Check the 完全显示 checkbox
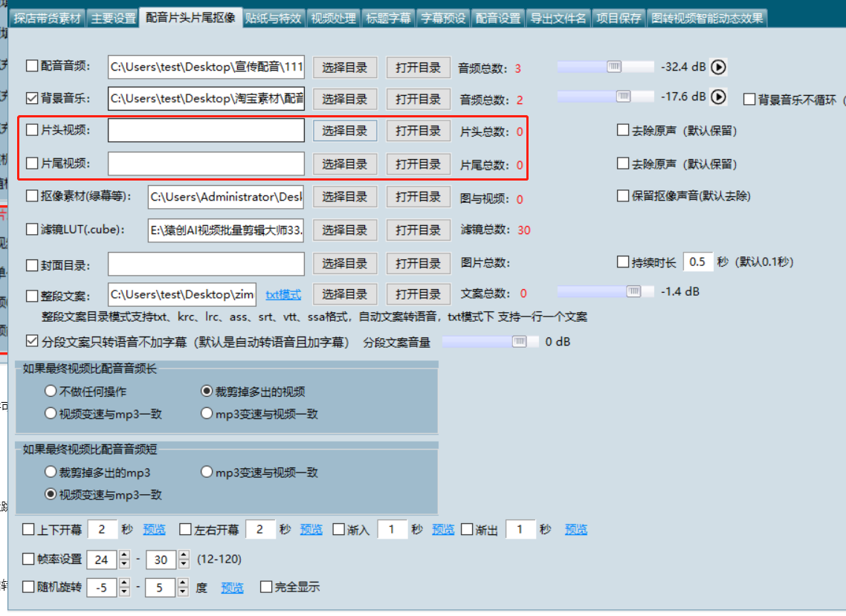The width and height of the screenshot is (846, 616). point(266,587)
